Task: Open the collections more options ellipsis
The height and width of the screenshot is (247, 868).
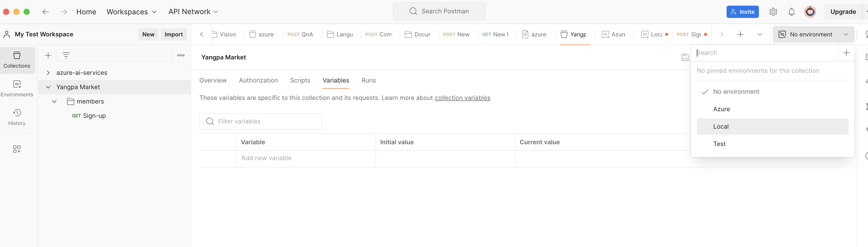Action: tap(181, 55)
